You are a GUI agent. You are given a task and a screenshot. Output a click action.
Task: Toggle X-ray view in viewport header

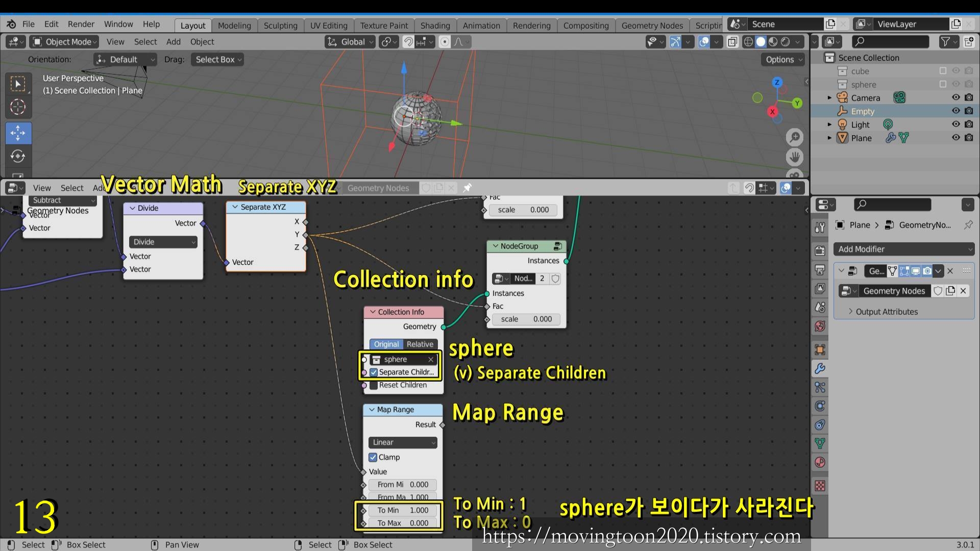(732, 42)
